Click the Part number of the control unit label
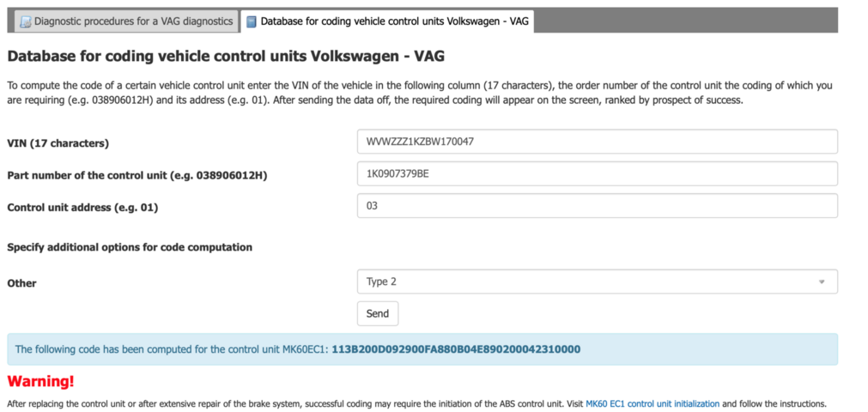 click(137, 175)
